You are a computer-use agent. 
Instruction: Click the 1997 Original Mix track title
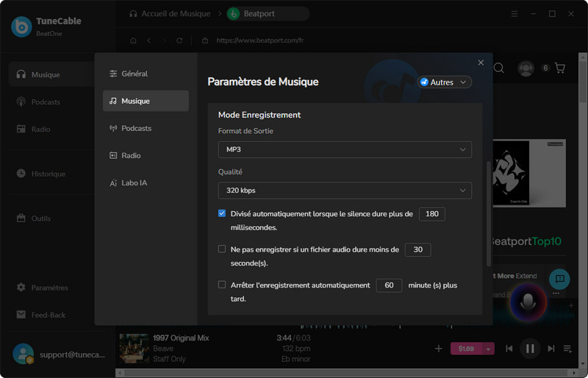click(181, 338)
